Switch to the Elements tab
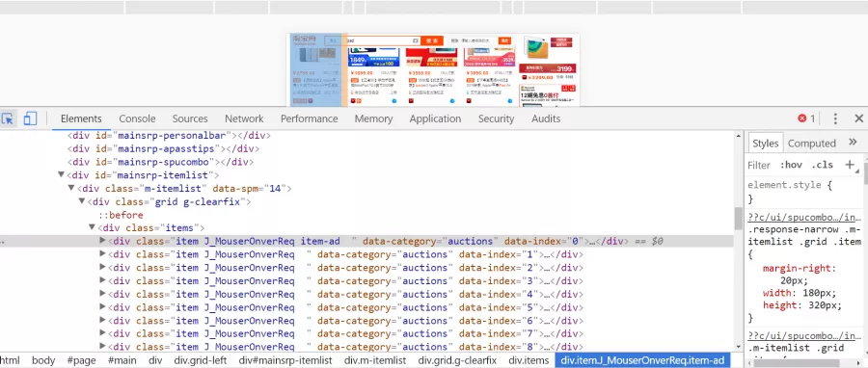This screenshot has height=368, width=868. point(81,118)
